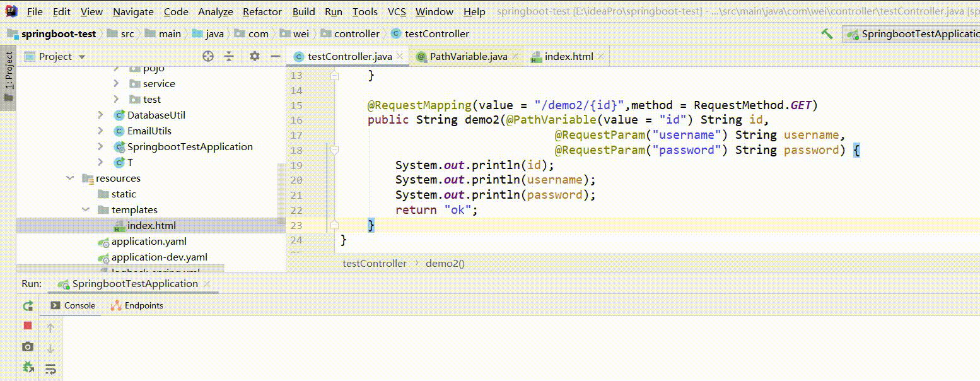This screenshot has width=980, height=381.
Task: Click the locate current file target icon
Action: [x=208, y=56]
